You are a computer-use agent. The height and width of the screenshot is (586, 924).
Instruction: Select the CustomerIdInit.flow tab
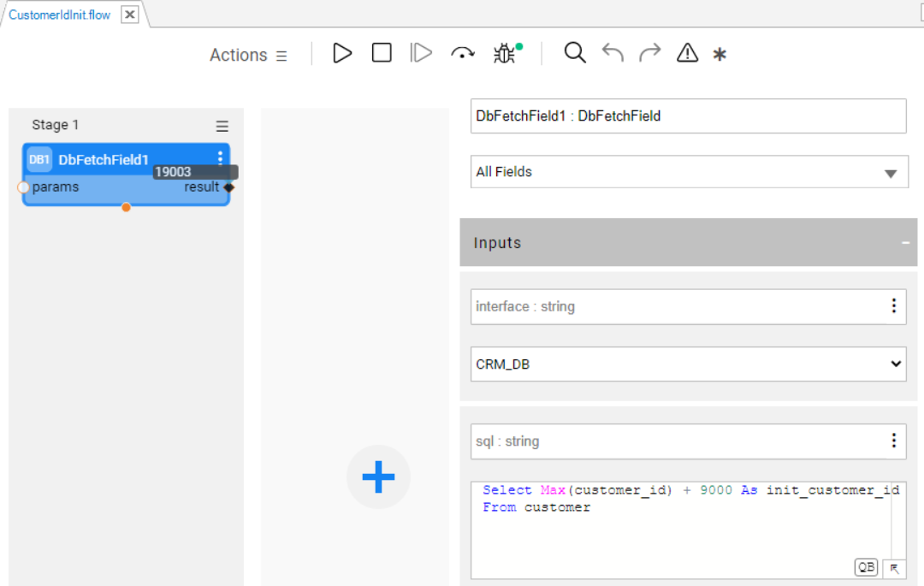pyautogui.click(x=60, y=15)
